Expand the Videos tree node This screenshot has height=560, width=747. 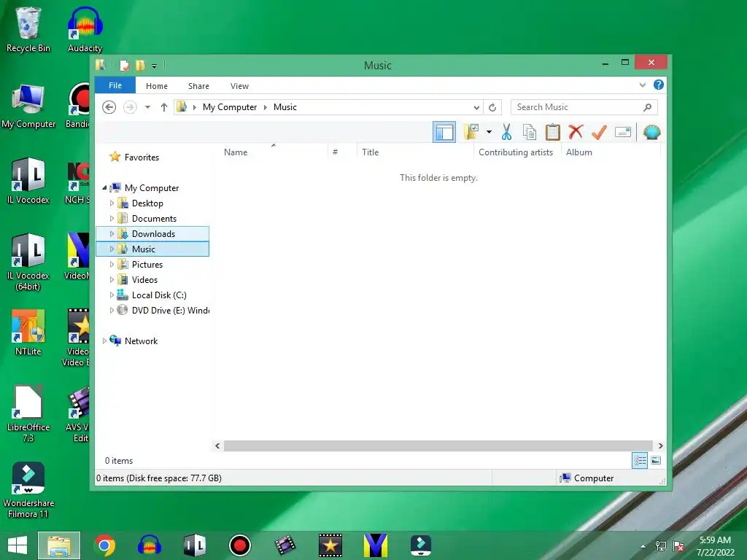point(112,279)
